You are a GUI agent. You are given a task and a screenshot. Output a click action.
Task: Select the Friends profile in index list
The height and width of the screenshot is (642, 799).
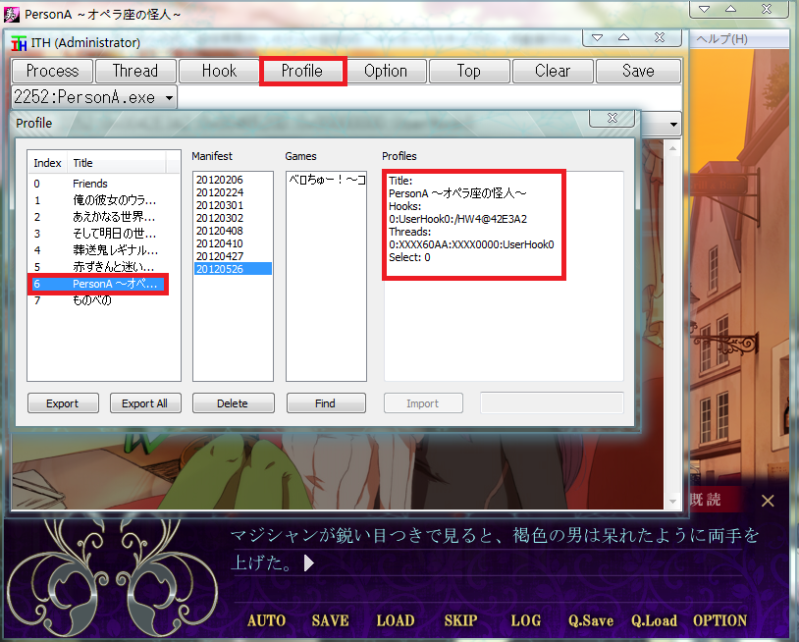[90, 184]
